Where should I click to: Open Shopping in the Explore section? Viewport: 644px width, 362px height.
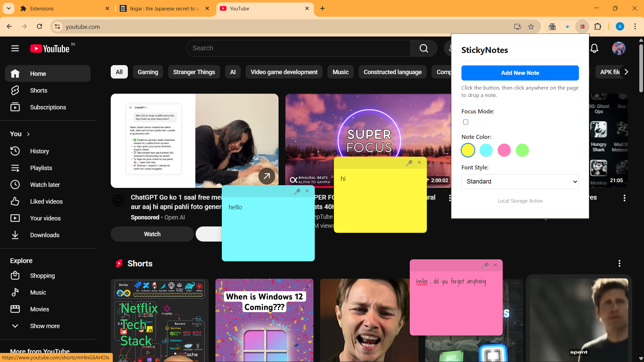pos(48,276)
